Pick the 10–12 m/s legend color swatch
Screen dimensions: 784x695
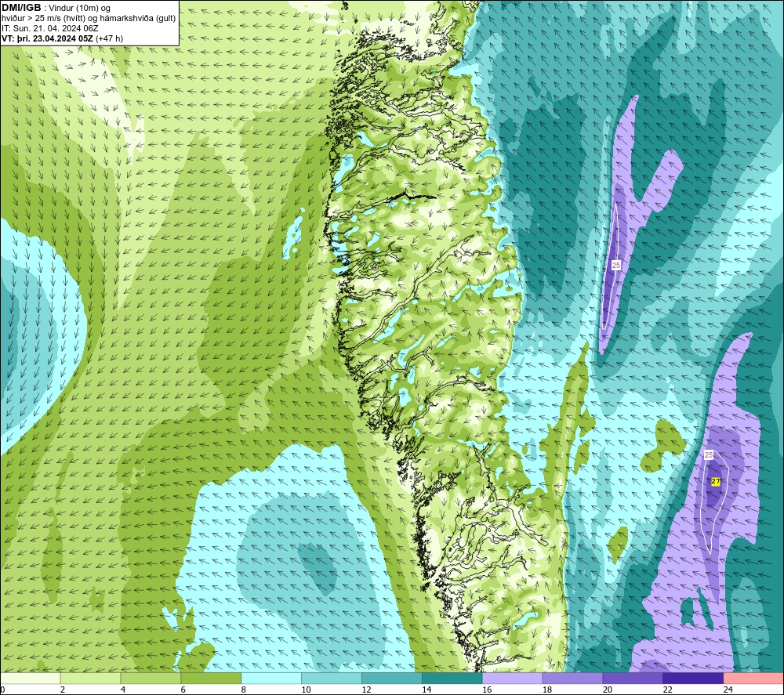click(332, 678)
